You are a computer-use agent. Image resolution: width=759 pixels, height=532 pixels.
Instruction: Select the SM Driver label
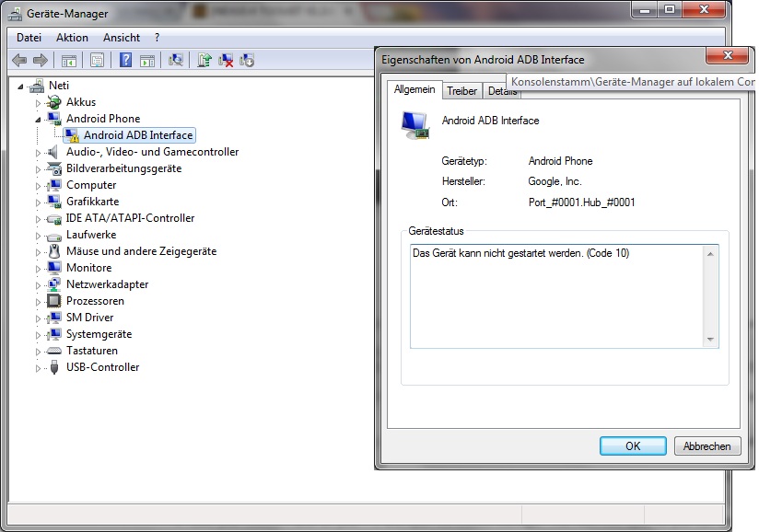pos(90,318)
